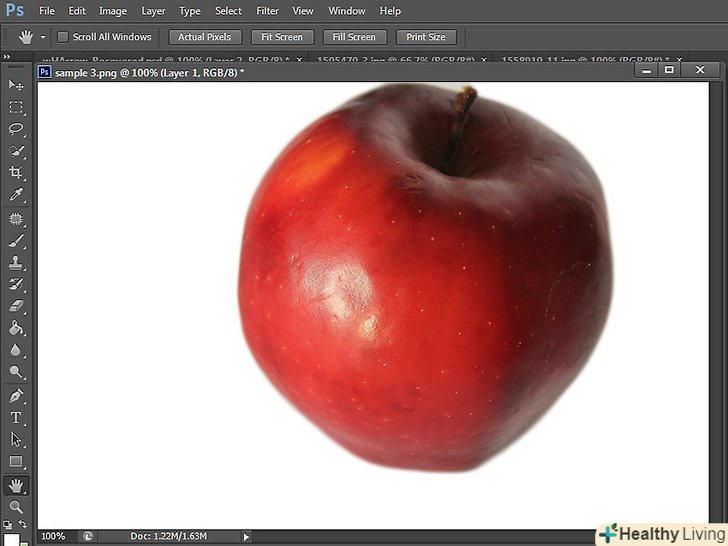Select the Healing Brush patch tool

point(16,219)
